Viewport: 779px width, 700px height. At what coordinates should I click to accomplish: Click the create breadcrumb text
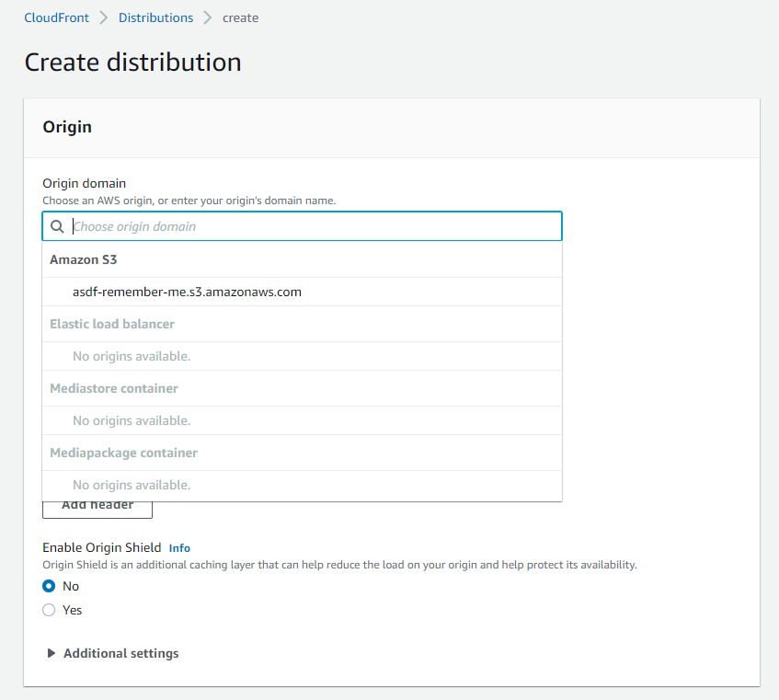[x=240, y=17]
